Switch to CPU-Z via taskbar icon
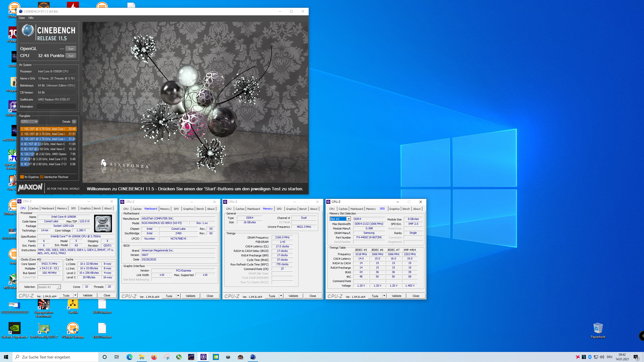 pos(204,357)
